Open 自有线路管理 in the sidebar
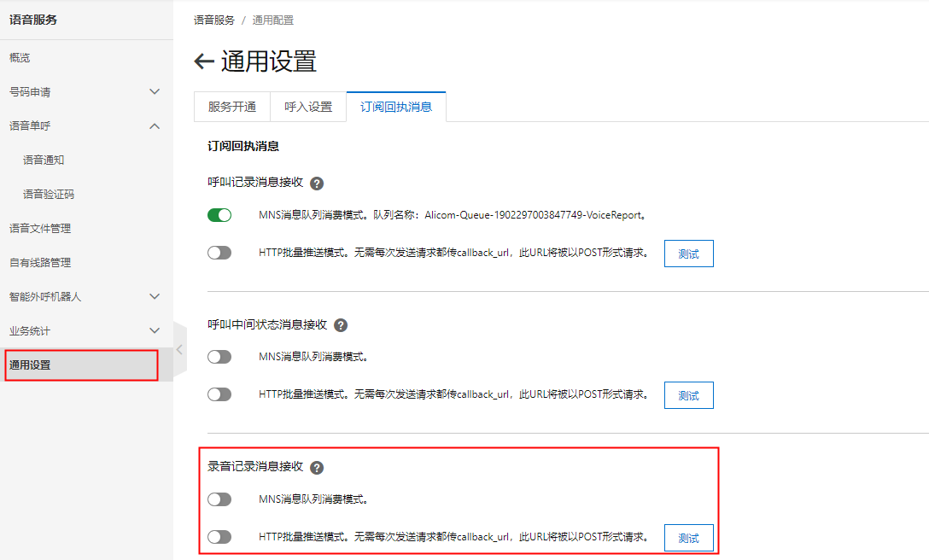This screenshot has height=560, width=929. pos(40,263)
